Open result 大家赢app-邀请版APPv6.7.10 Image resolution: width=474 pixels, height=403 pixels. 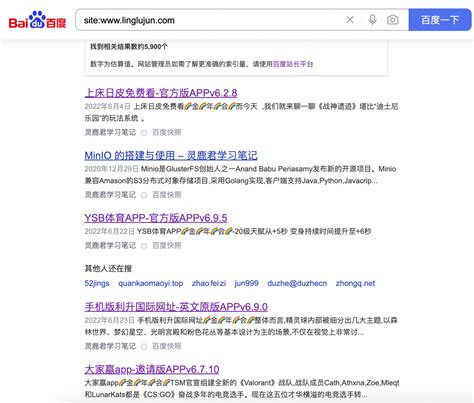coord(152,369)
